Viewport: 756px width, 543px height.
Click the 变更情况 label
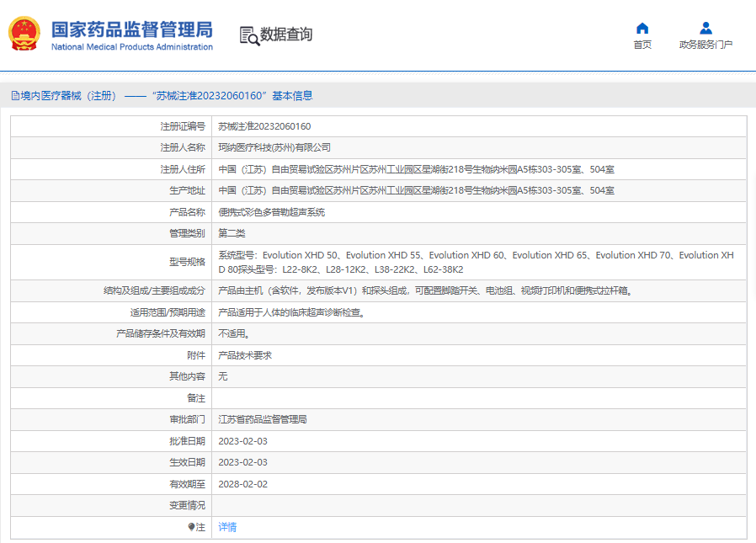[x=187, y=505]
